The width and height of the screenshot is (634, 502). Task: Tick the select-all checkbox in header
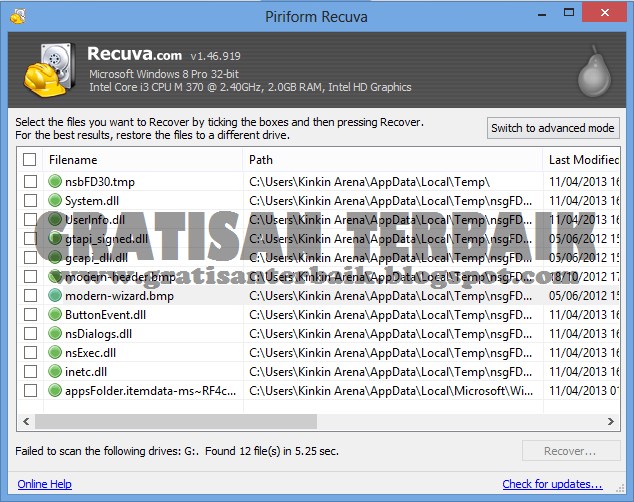tap(30, 160)
